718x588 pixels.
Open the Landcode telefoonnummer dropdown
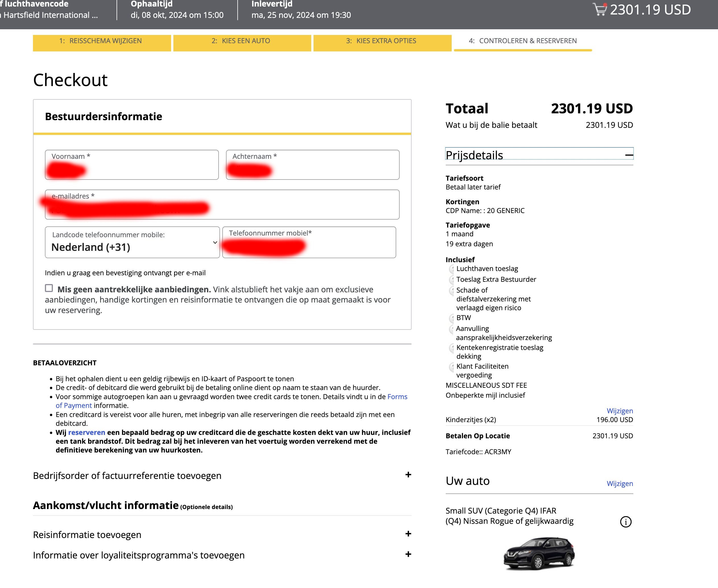tap(132, 243)
